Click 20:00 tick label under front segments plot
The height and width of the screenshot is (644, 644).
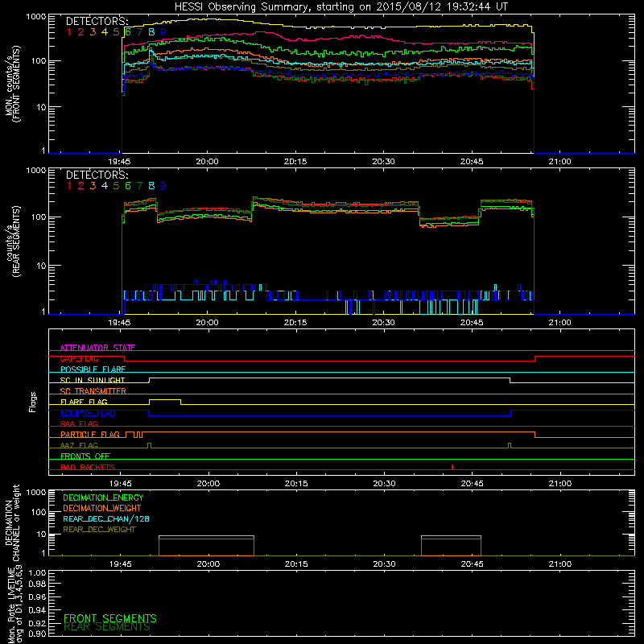click(x=208, y=162)
